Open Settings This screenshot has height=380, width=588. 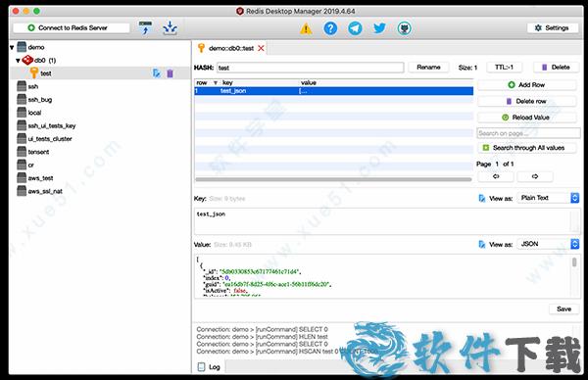[552, 27]
